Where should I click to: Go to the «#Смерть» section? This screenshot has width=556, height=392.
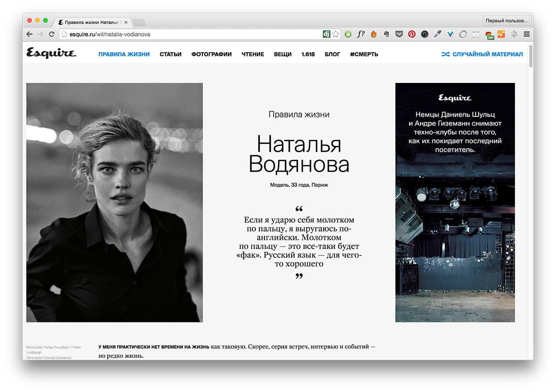364,54
